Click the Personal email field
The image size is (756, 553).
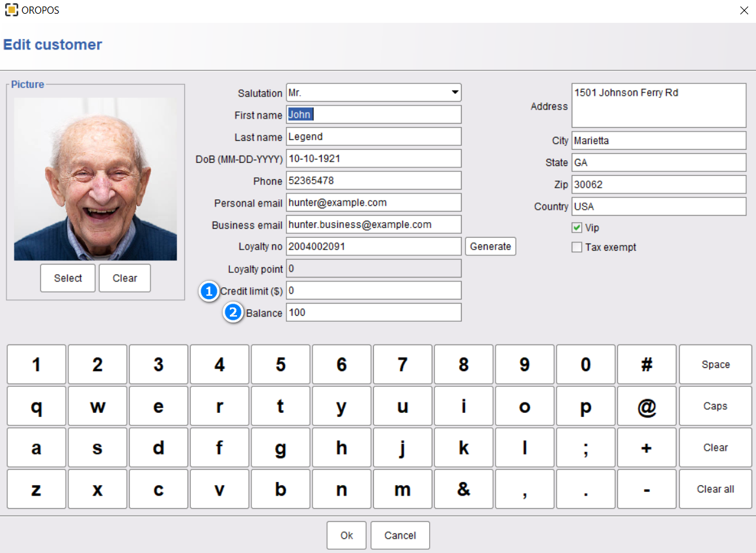pos(374,203)
